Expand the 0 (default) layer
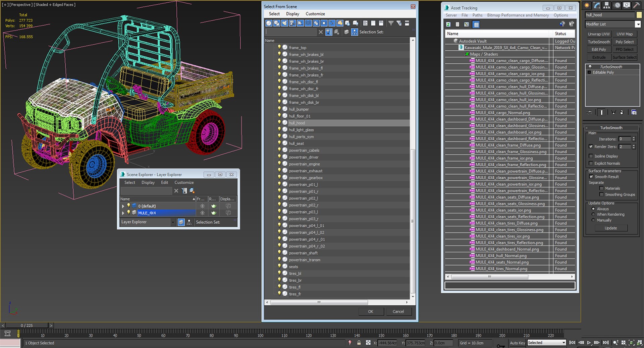The image size is (644, 348). click(x=123, y=206)
